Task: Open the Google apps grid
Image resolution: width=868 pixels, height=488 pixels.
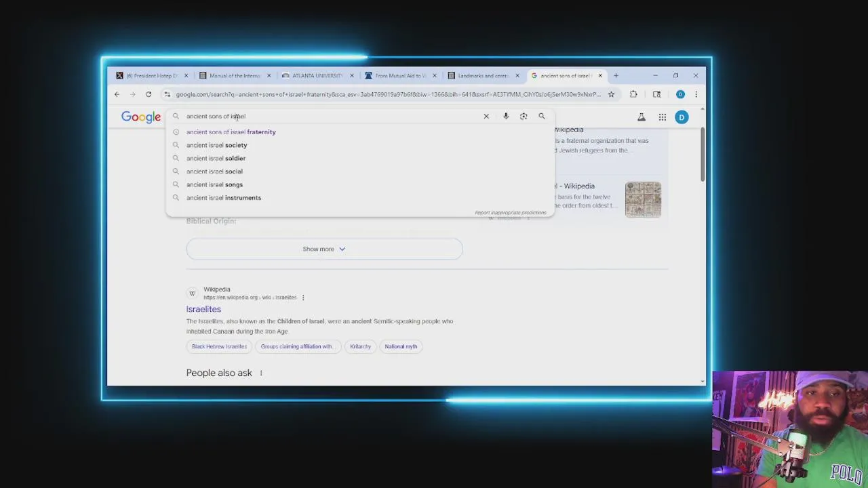Action: pyautogui.click(x=663, y=117)
